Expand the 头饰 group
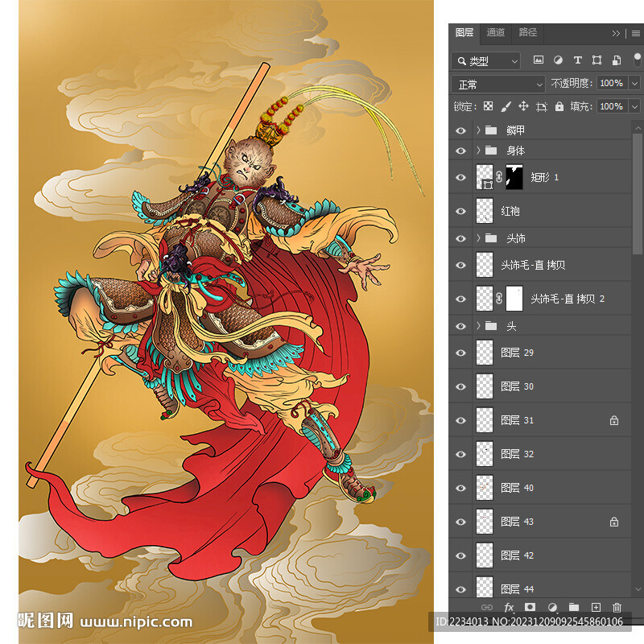 pyautogui.click(x=478, y=238)
